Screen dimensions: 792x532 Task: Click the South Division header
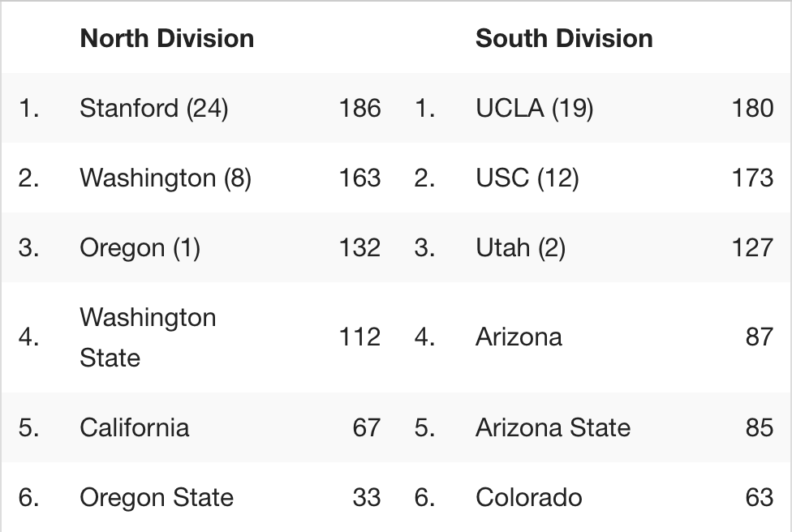click(564, 38)
